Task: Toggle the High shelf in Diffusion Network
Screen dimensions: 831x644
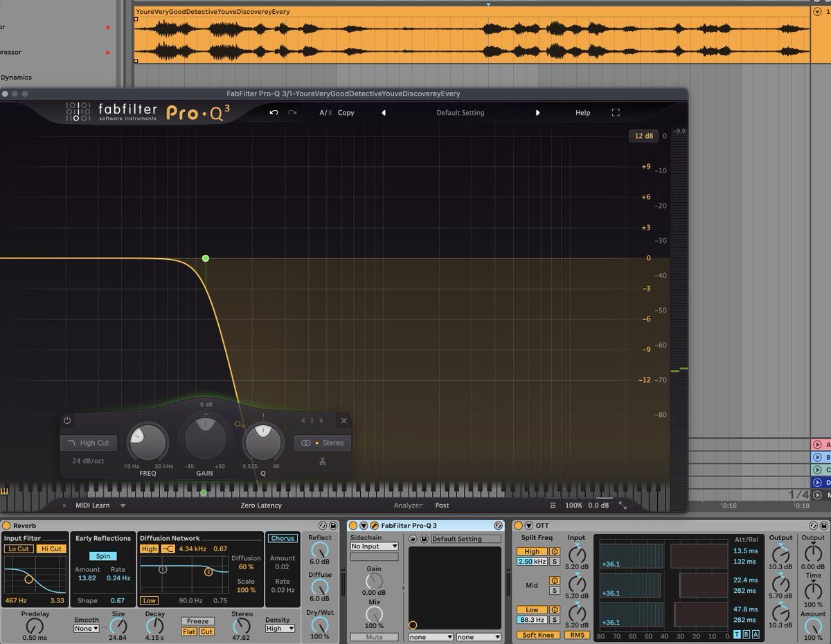Action: (149, 549)
